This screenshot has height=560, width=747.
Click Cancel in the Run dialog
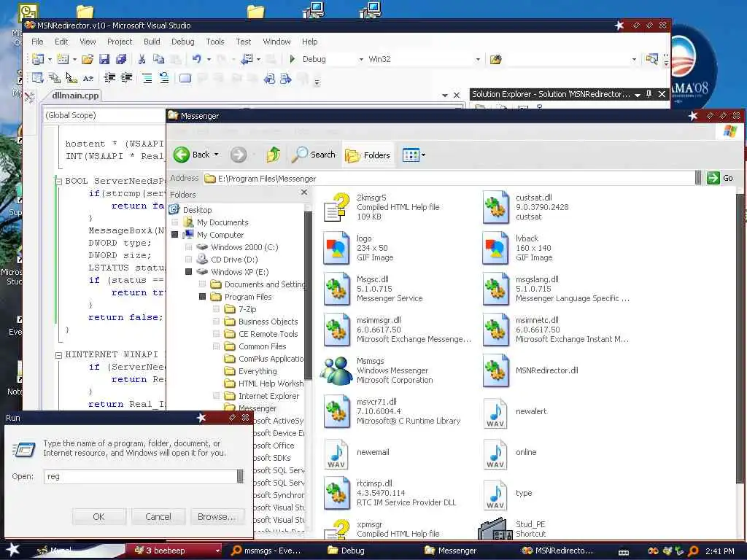click(x=158, y=517)
